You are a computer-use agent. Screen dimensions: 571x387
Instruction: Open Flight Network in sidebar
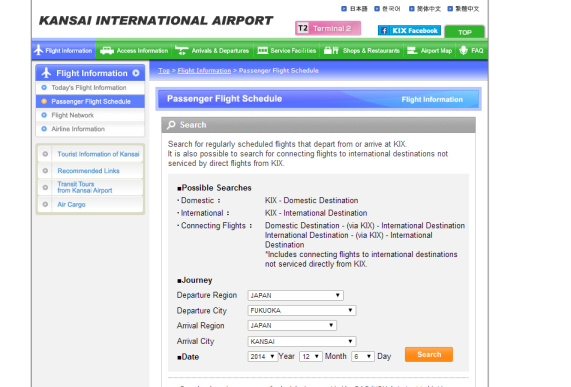[x=90, y=115]
